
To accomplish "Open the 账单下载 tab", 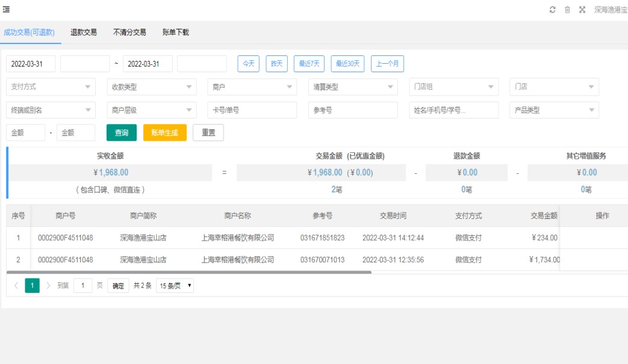I will 176,32.
